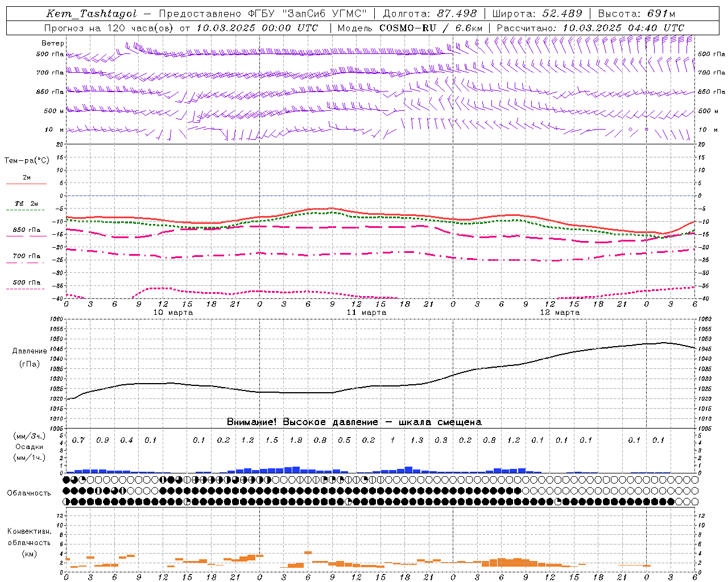Image resolution: width=728 pixels, height=582 pixels.
Task: Click the 1.3 precipitation value
Action: coord(417,440)
